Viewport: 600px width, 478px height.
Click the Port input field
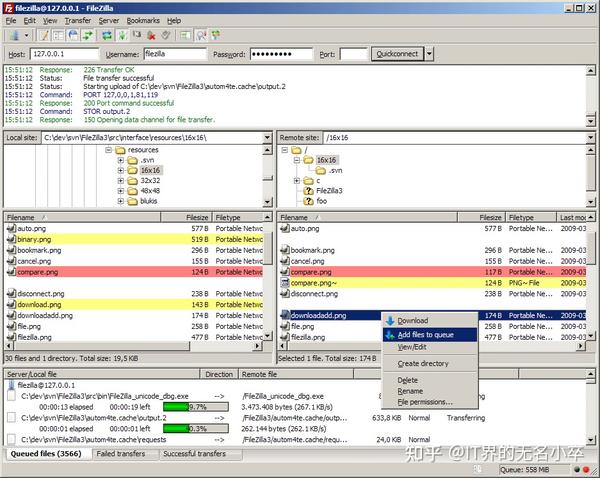pyautogui.click(x=354, y=54)
